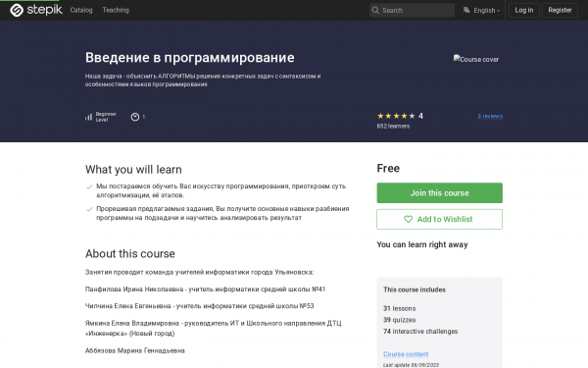Click the name Аббязова Марина Геннадьевна
This screenshot has height=368, width=588.
click(x=135, y=350)
